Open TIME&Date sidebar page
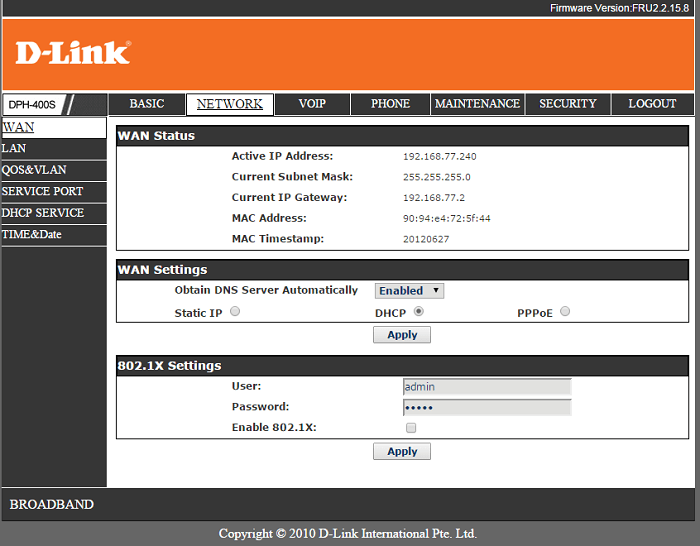 click(x=54, y=234)
